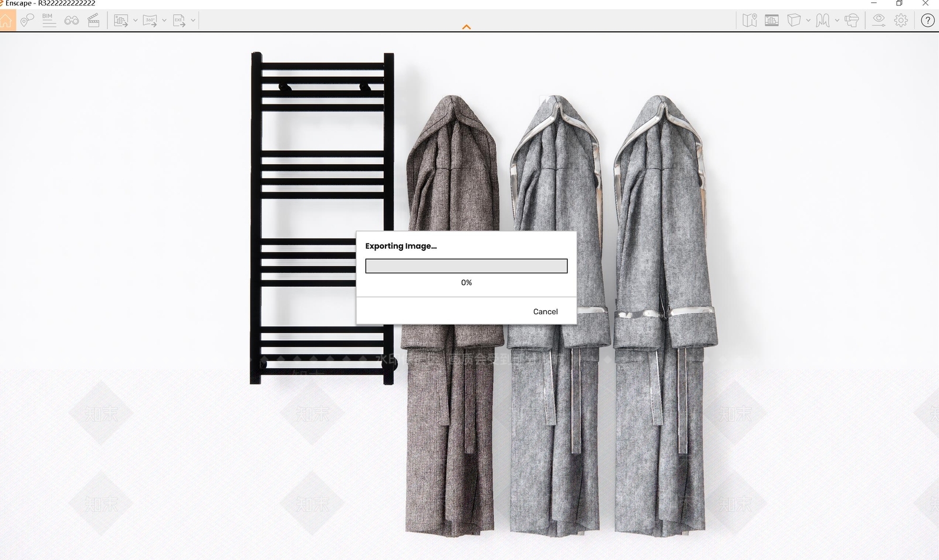Viewport: 939px width, 560px height.
Task: Click the cube rendering style icon
Action: point(794,21)
